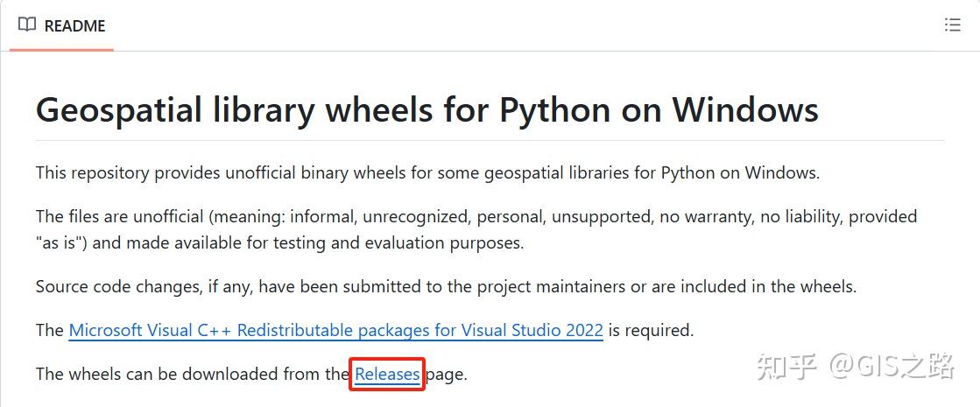Image resolution: width=980 pixels, height=407 pixels.
Task: Open the outline list icon
Action: [953, 25]
